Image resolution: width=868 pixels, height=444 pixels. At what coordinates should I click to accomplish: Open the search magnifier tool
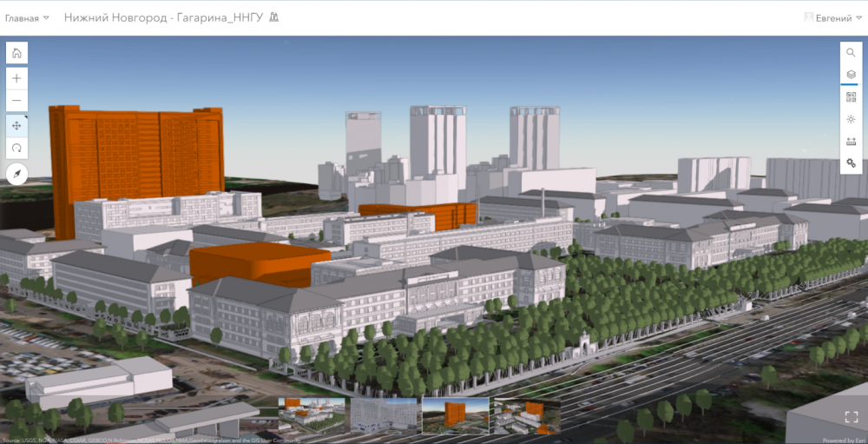(x=851, y=53)
